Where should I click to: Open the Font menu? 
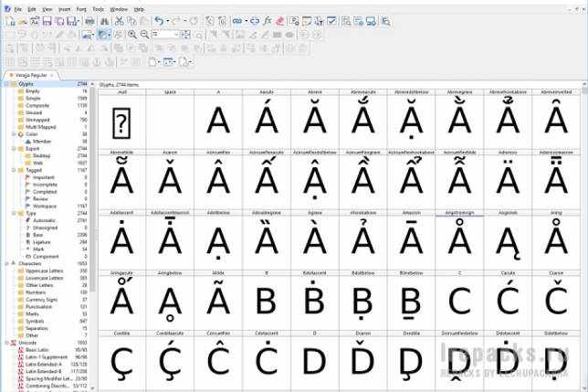pos(81,9)
